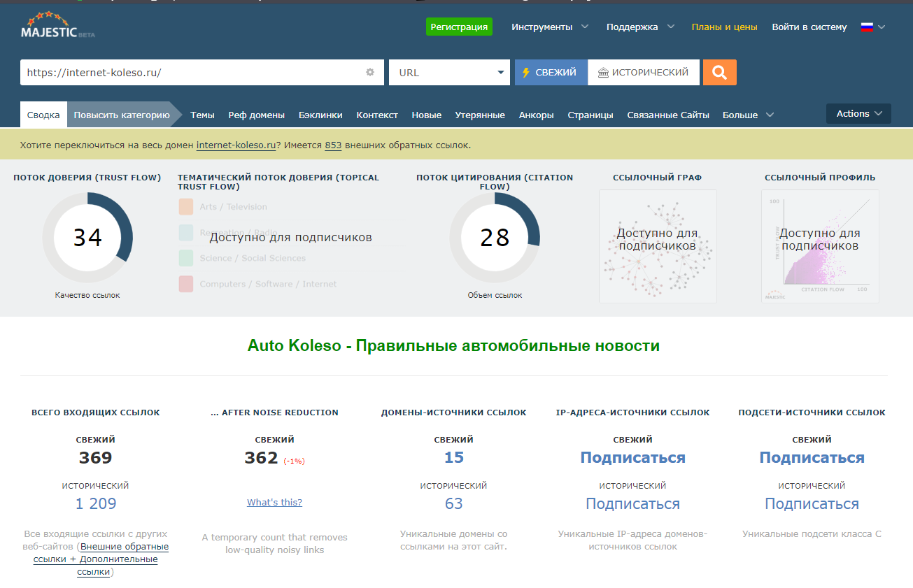This screenshot has width=913, height=588.
Task: Click bold Подписаться under IP-адреса-источники ссылок
Action: [x=633, y=457]
